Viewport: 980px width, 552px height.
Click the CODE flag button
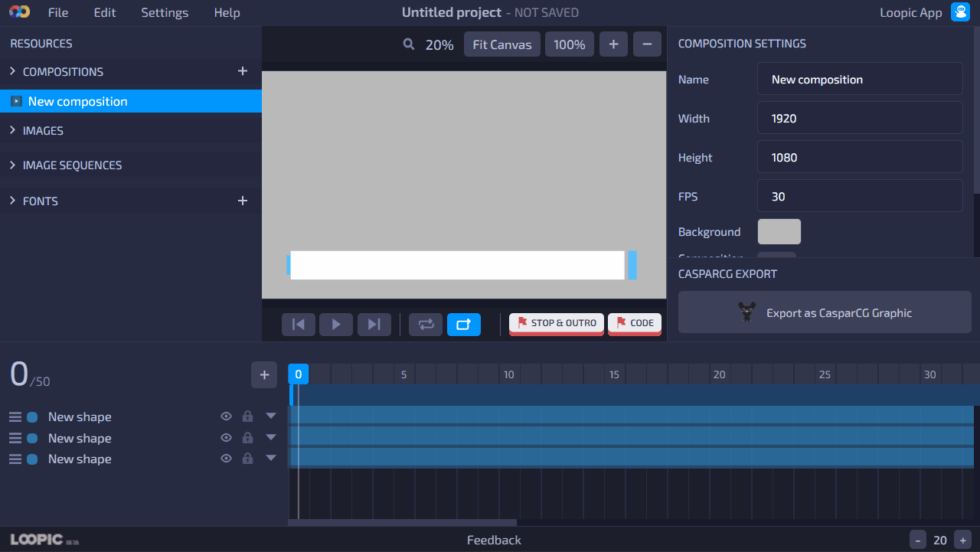point(635,323)
